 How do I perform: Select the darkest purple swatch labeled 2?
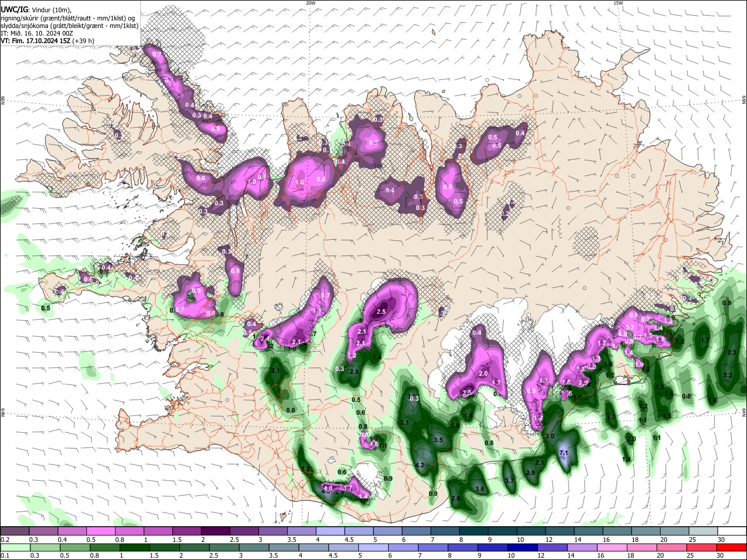point(215,531)
